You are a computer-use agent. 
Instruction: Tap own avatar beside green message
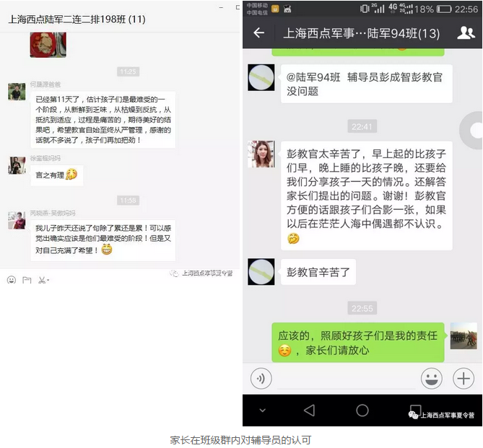point(464,336)
